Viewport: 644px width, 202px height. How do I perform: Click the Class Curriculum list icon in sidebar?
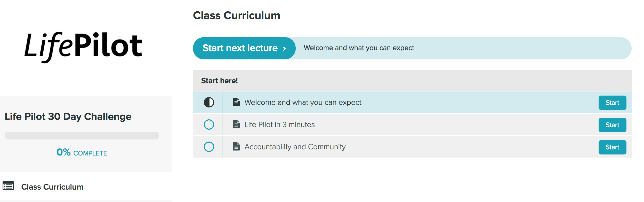[8, 186]
